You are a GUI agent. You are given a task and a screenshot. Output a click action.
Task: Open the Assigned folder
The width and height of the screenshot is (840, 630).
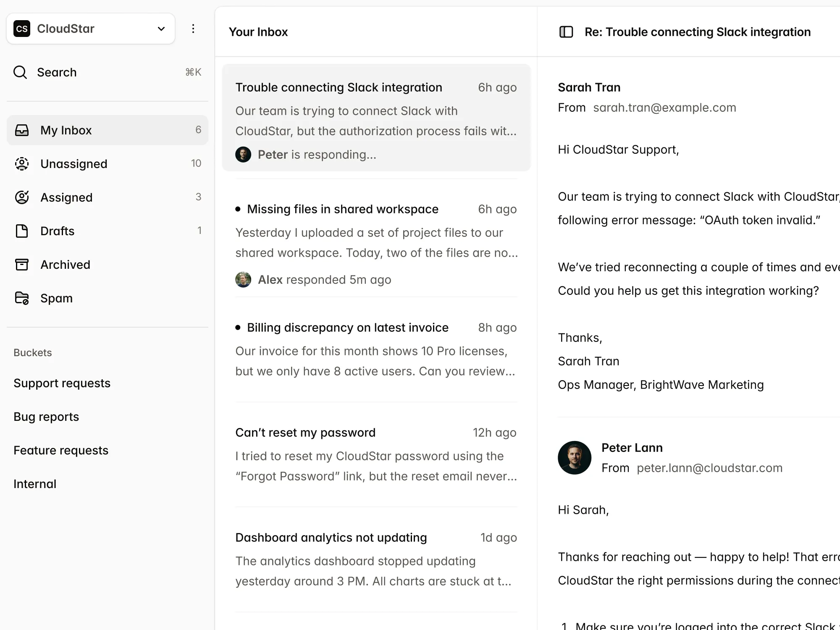[x=108, y=197]
